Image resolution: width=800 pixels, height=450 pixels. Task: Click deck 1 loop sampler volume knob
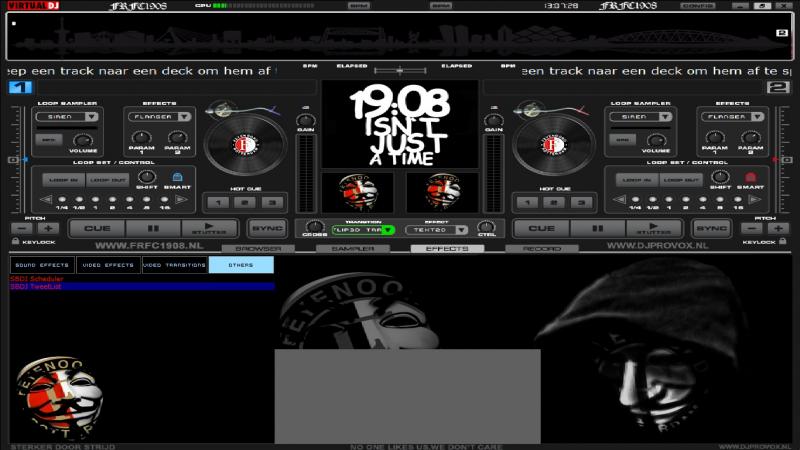[83, 140]
